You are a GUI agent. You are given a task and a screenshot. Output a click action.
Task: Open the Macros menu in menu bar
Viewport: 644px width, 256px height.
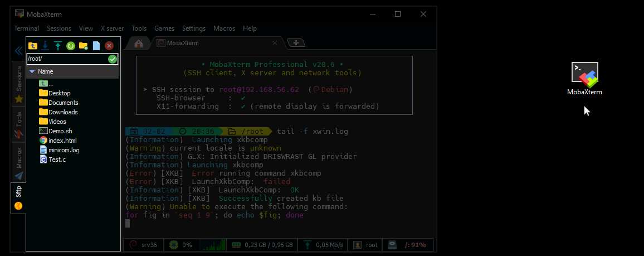(225, 28)
